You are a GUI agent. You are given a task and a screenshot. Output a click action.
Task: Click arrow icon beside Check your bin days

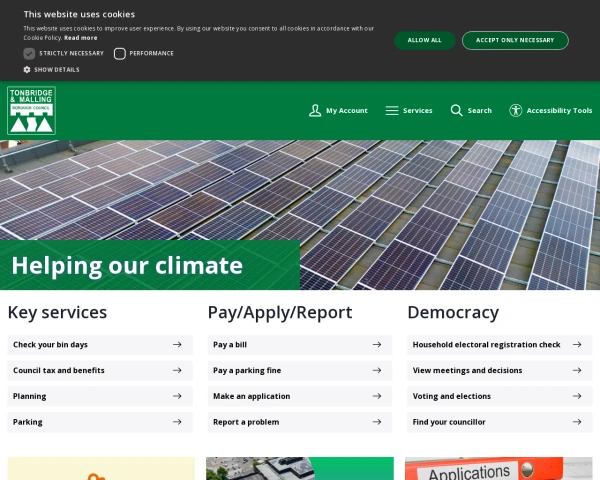tap(177, 344)
